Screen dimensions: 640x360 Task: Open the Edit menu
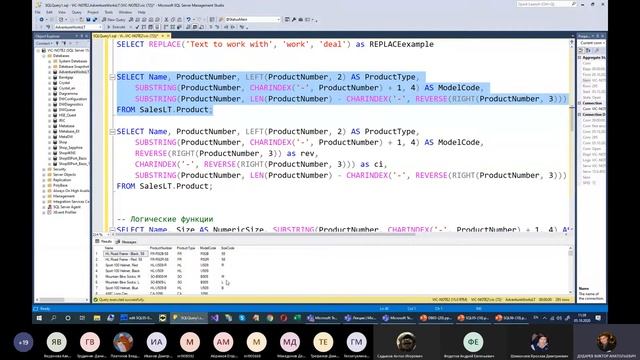tap(49, 12)
